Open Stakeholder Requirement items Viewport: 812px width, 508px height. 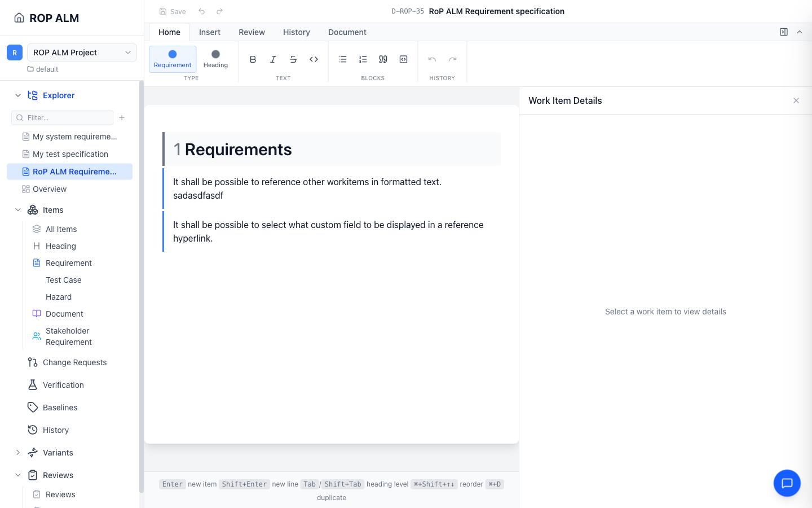[69, 336]
